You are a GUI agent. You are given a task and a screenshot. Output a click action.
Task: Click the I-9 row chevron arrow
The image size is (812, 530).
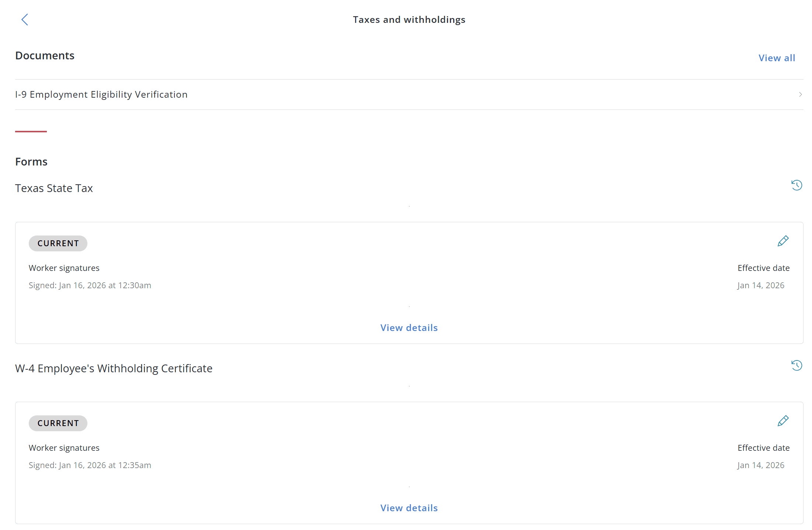coord(800,95)
